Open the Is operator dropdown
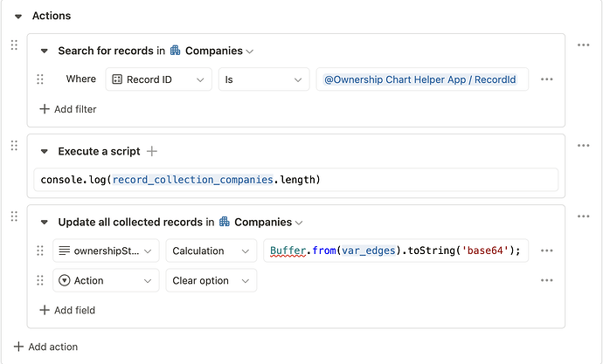Viewport: 603px width, 364px height. coord(264,79)
